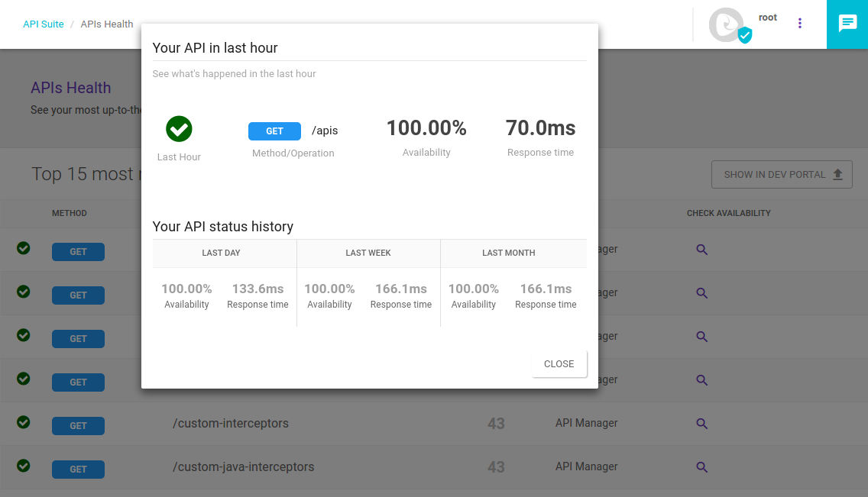Open the APIs Health breadcrumb link
868x497 pixels.
point(106,24)
